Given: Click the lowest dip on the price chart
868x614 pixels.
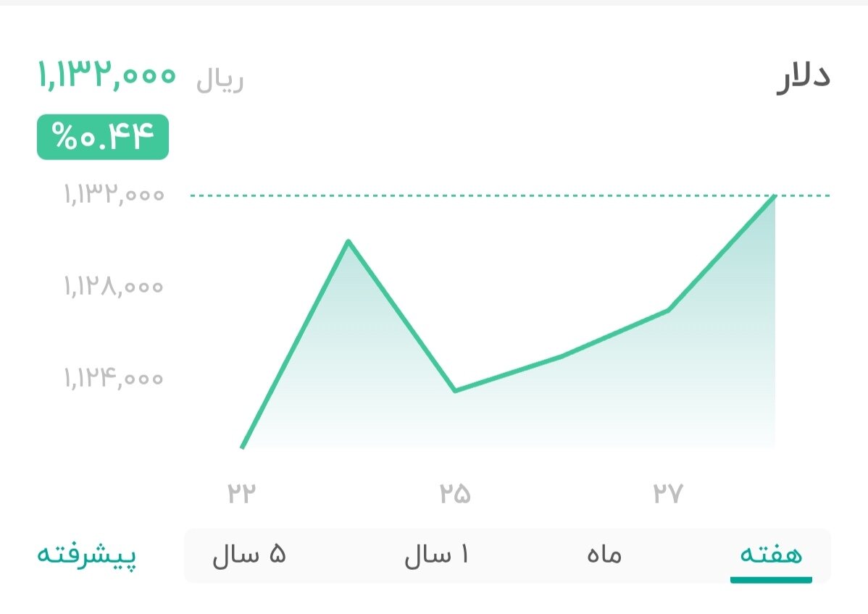Looking at the screenshot, I should click(454, 391).
